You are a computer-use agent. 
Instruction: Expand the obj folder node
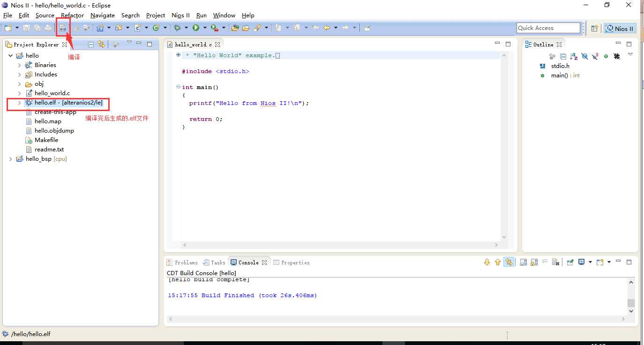point(19,84)
